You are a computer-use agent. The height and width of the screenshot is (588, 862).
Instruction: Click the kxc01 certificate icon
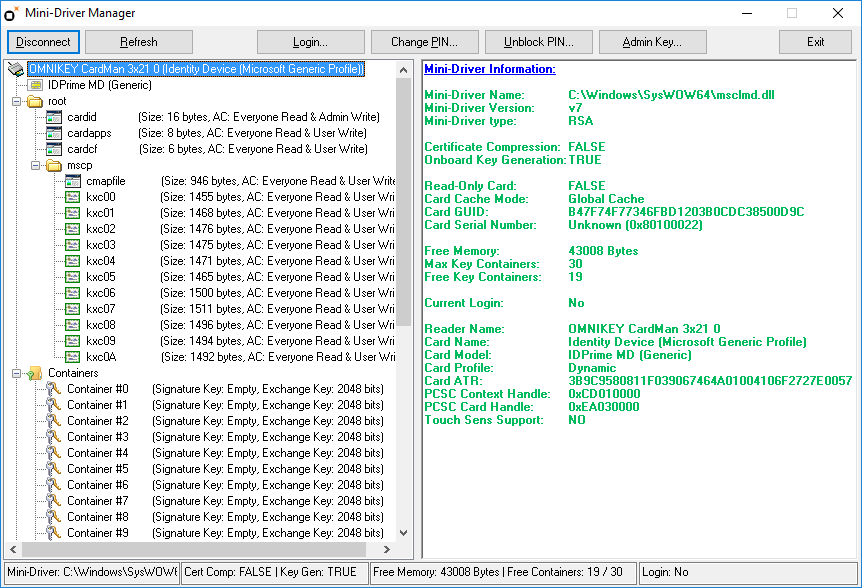[73, 213]
